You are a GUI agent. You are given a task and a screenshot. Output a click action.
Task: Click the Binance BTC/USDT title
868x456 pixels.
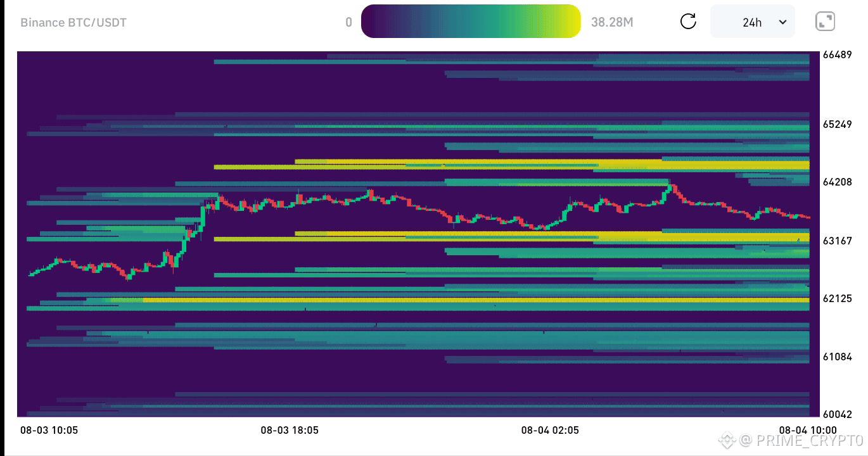(73, 22)
